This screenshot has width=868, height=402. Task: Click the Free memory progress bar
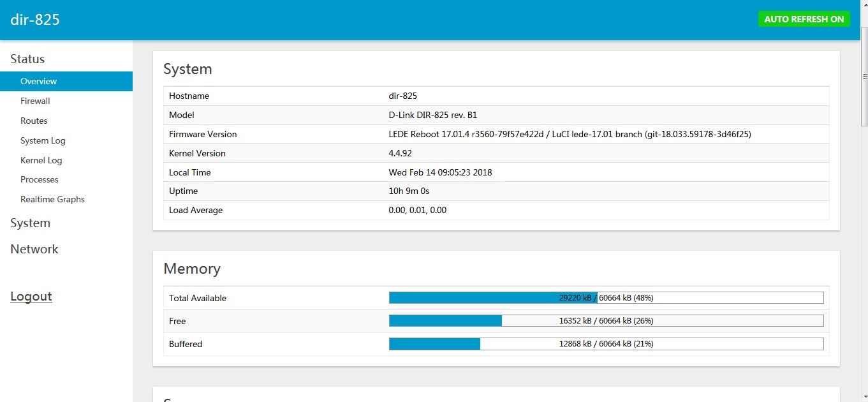(x=606, y=320)
